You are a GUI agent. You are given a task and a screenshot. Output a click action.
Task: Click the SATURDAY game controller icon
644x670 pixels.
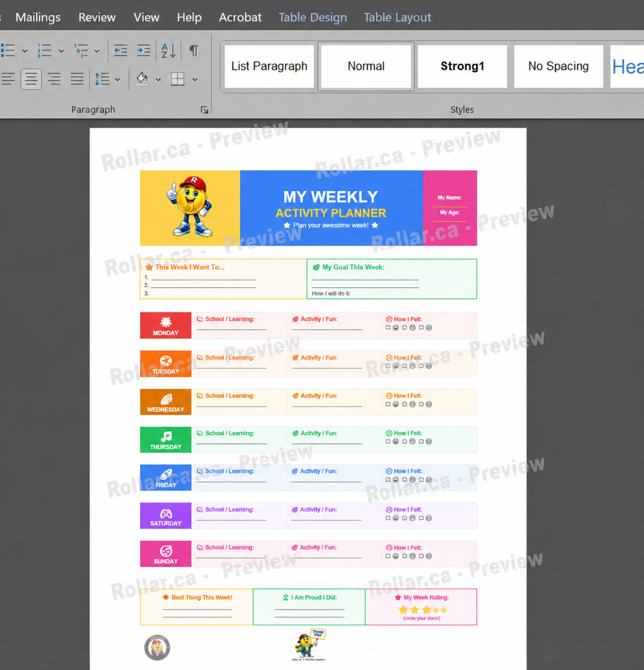pos(166,513)
